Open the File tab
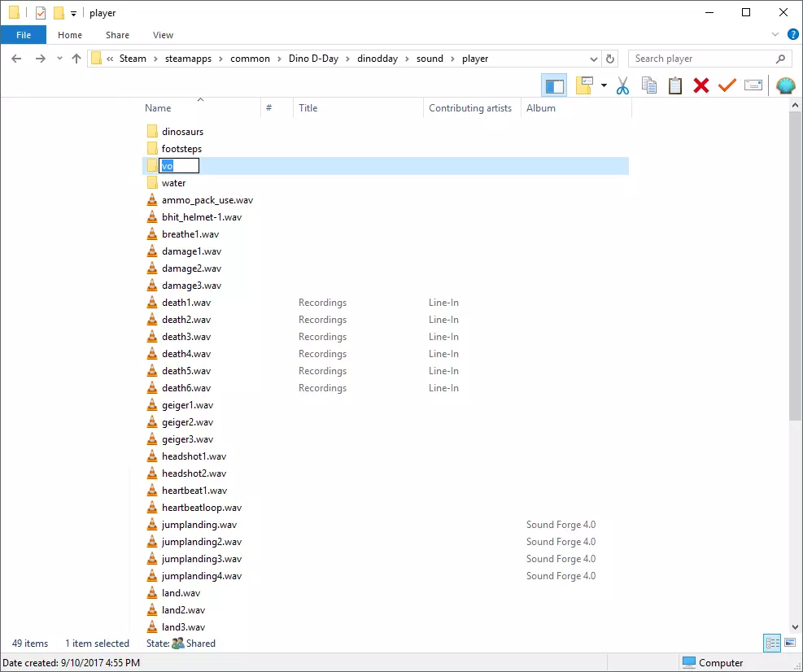 click(x=24, y=35)
